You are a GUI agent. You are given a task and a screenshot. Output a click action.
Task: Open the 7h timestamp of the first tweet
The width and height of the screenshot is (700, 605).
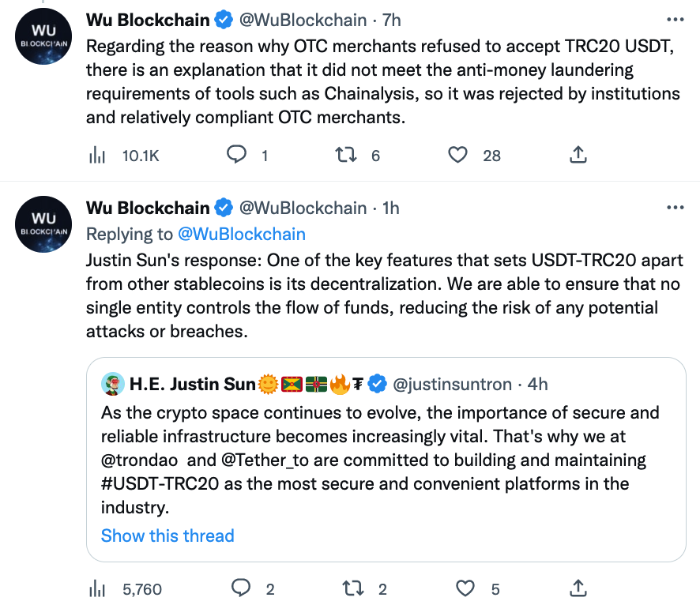click(x=392, y=20)
